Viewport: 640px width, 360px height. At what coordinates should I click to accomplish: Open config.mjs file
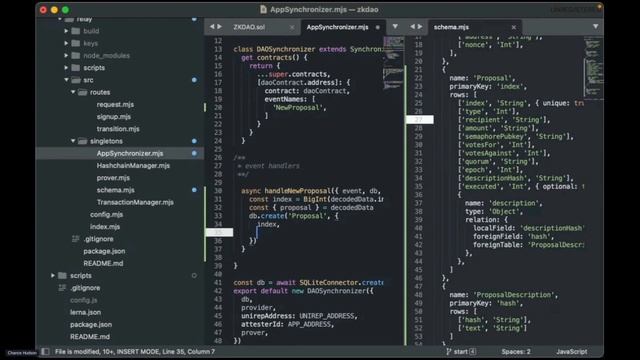[107, 214]
